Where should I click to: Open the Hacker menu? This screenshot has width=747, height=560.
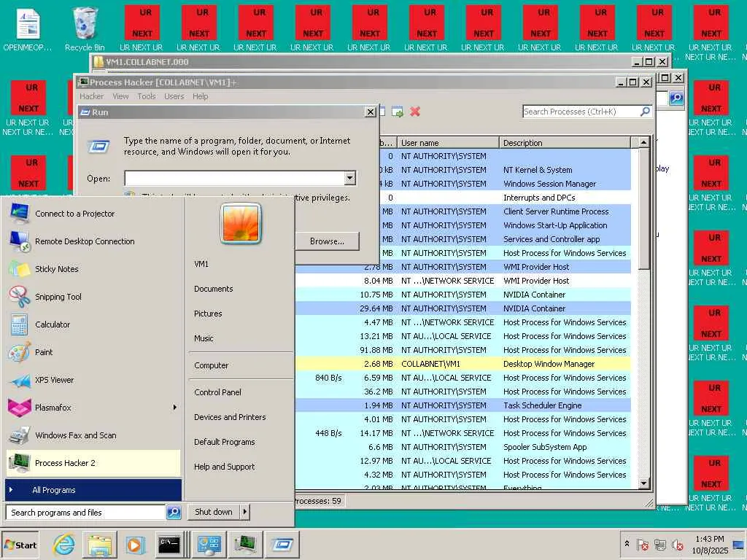91,96
